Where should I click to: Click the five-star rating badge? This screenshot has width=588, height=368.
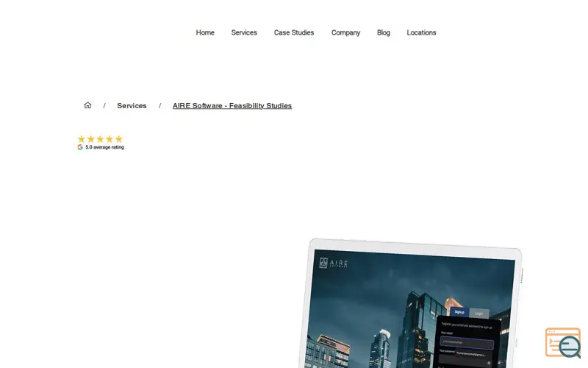(x=100, y=139)
